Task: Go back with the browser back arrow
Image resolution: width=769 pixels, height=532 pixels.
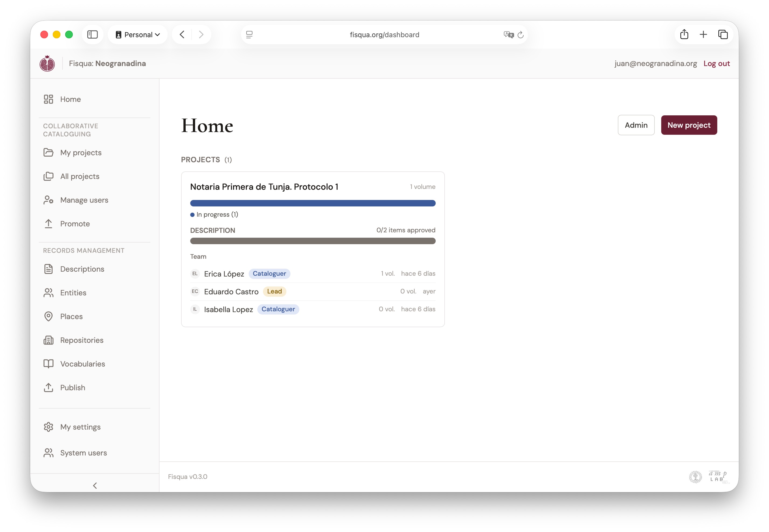Action: click(x=182, y=34)
